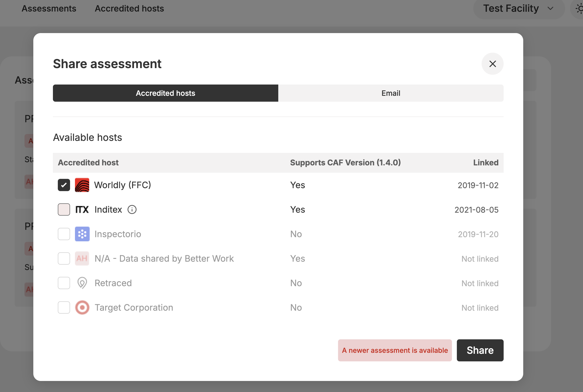The height and width of the screenshot is (392, 583).
Task: Click the Target Corporation bullseye logo
Action: 82,307
